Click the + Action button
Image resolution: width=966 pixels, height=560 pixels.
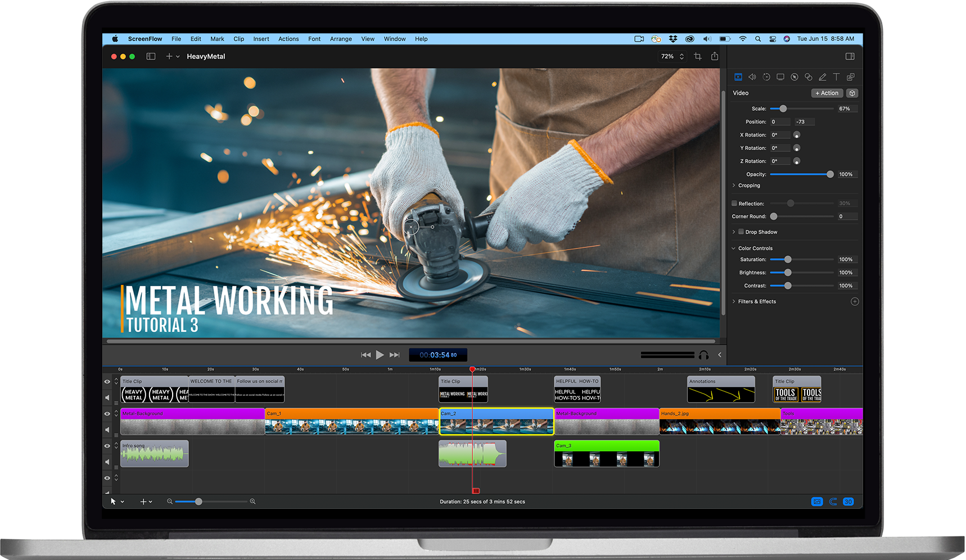827,93
